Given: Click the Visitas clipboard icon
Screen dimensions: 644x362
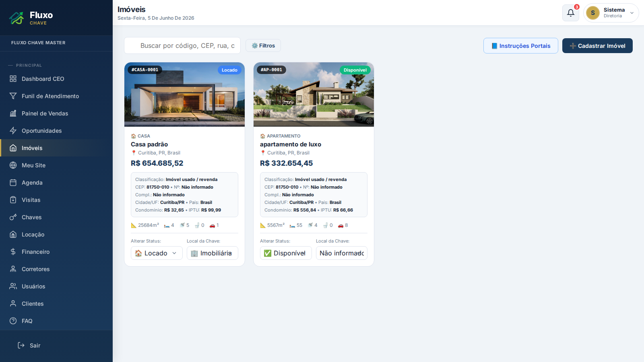Looking at the screenshot, I should pos(13,200).
